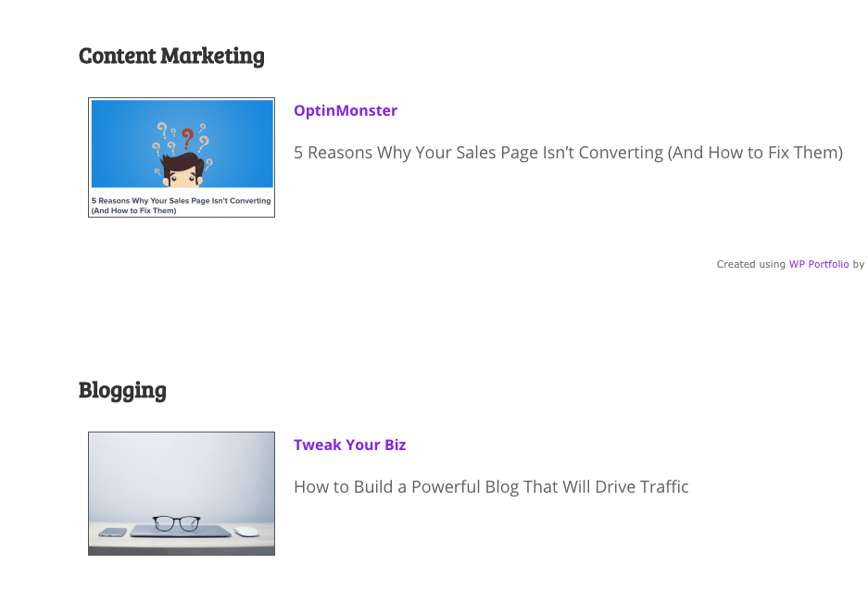Open the powerful blog article title link

(x=490, y=486)
